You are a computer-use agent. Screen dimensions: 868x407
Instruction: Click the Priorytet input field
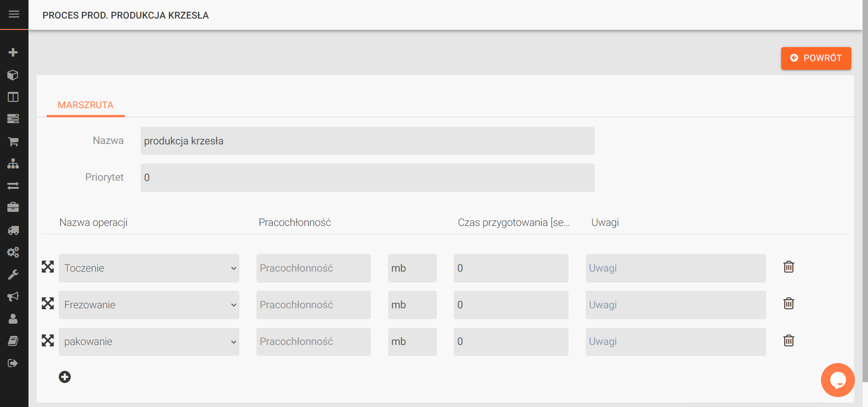tap(367, 177)
